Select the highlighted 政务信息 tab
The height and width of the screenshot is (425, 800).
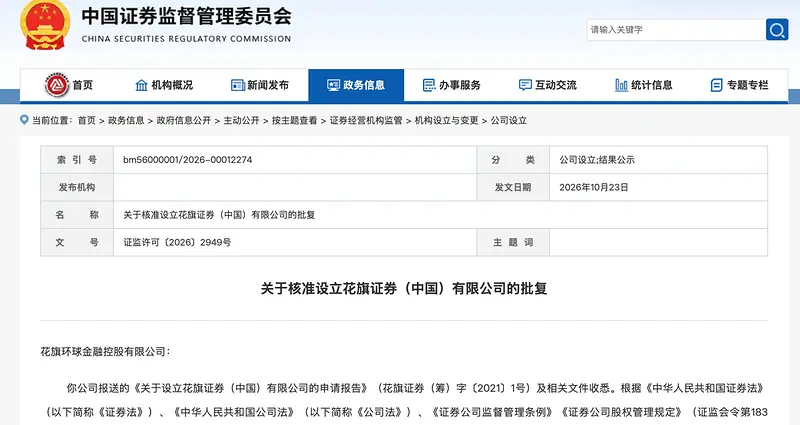point(356,85)
